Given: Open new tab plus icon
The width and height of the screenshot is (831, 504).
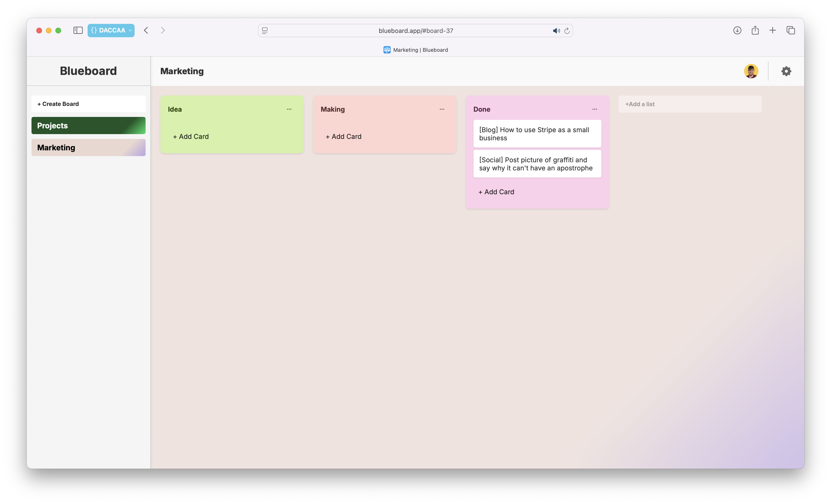Looking at the screenshot, I should [772, 30].
